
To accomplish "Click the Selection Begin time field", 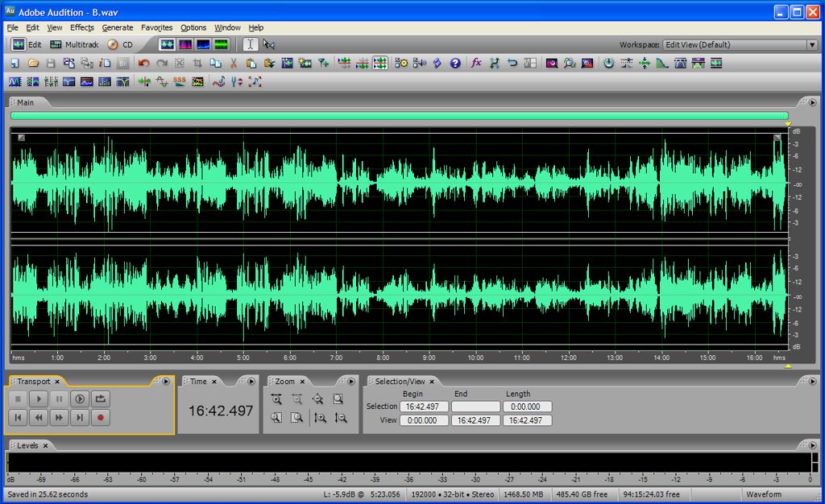I will (x=424, y=407).
